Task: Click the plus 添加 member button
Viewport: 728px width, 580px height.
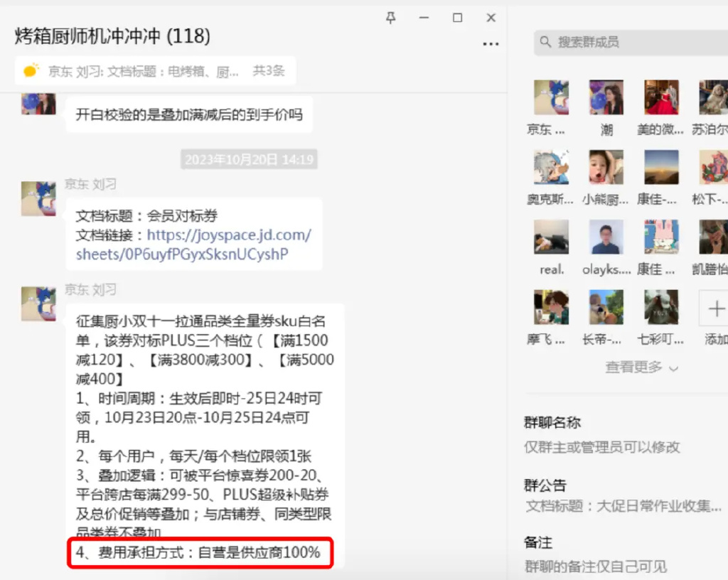Action: click(714, 308)
